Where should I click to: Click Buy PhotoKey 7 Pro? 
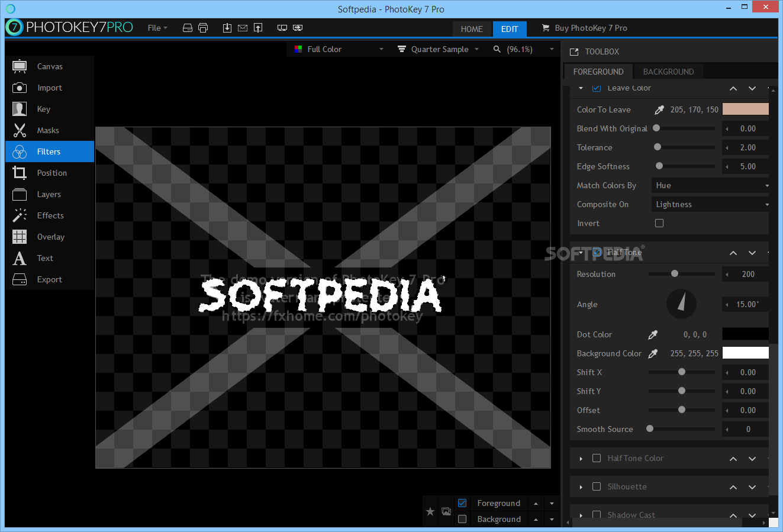[x=584, y=28]
